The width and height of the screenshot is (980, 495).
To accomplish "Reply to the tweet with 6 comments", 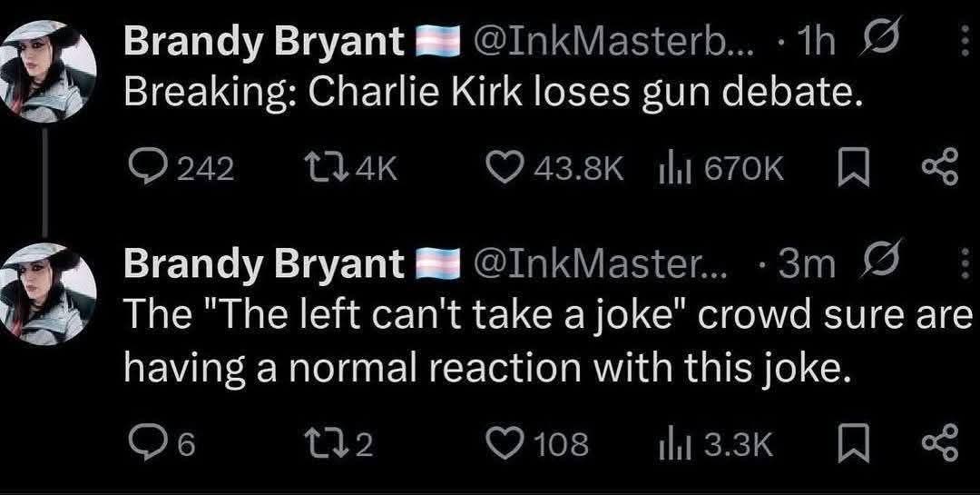I will click(142, 444).
